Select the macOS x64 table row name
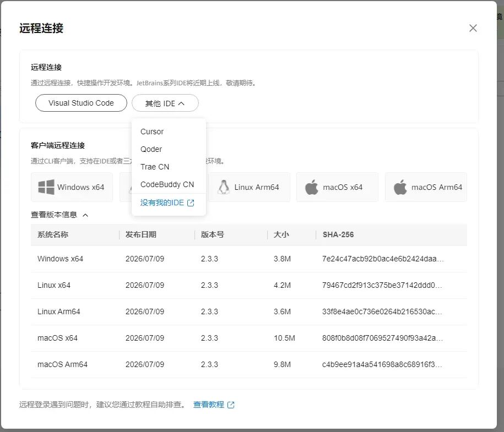This screenshot has height=432, width=504. [57, 338]
